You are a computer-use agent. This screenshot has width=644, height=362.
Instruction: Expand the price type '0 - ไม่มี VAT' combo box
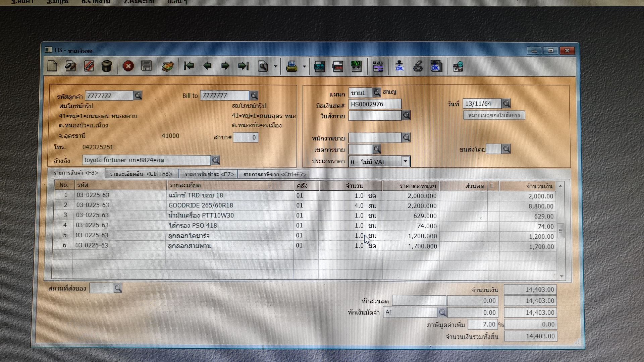(405, 162)
